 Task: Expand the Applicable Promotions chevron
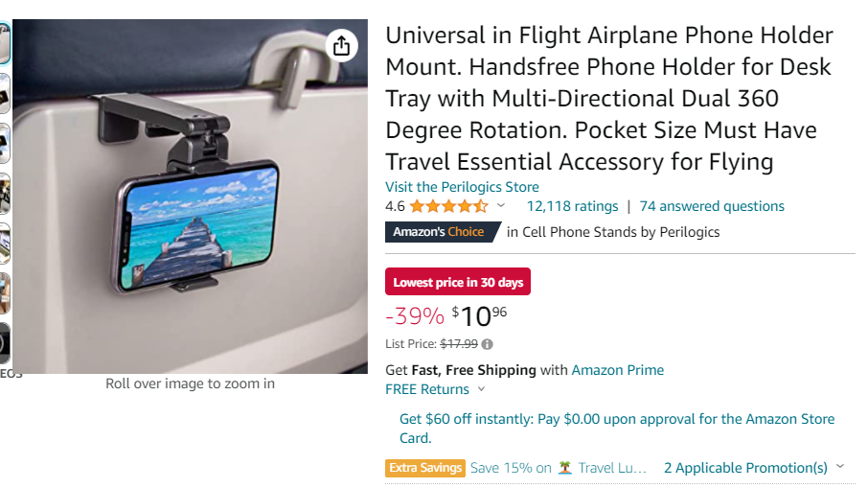pos(840,467)
